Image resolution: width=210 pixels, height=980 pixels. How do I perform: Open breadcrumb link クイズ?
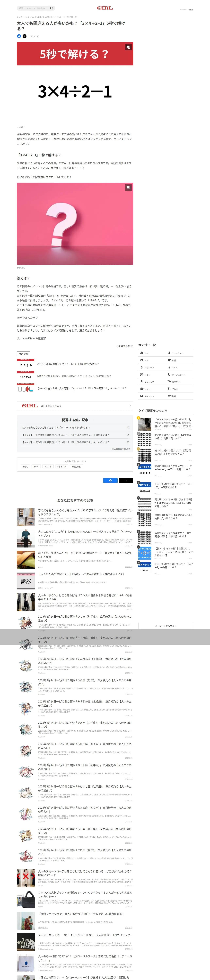(x=27, y=17)
